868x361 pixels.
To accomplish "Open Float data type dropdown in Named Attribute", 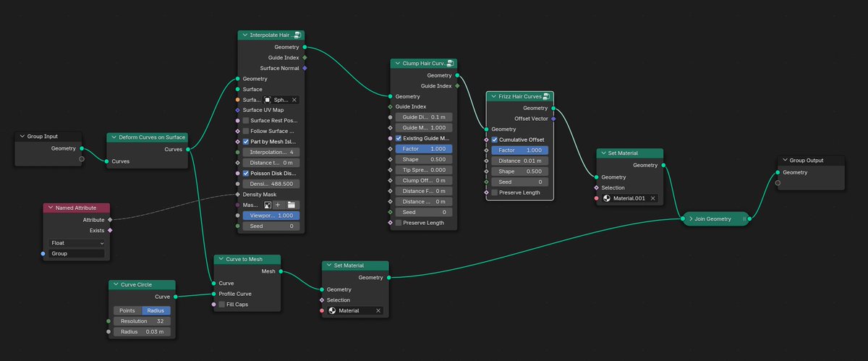I will point(77,243).
